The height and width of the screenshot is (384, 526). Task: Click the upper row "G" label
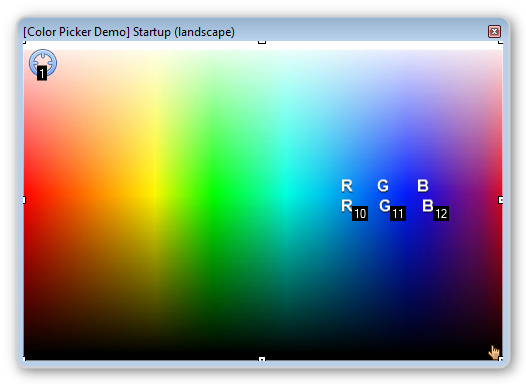pos(383,186)
